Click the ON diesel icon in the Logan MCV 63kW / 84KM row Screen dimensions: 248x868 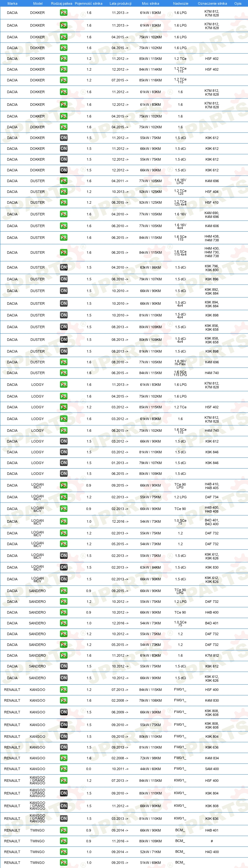click(x=63, y=567)
